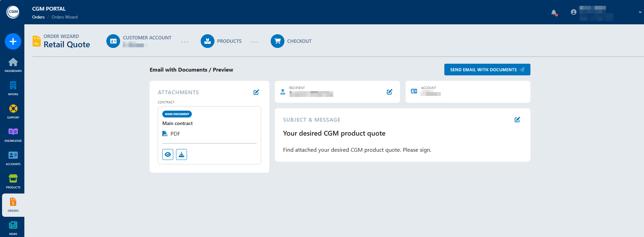Image resolution: width=644 pixels, height=237 pixels.
Task: Click the Main Document badge
Action: pyautogui.click(x=177, y=114)
